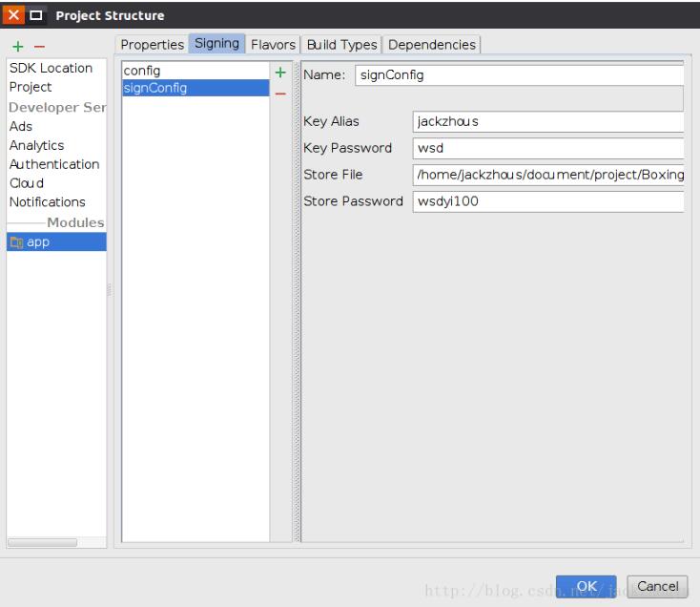Switch to the Properties tab
Screen dimensions: 700x607
point(152,45)
